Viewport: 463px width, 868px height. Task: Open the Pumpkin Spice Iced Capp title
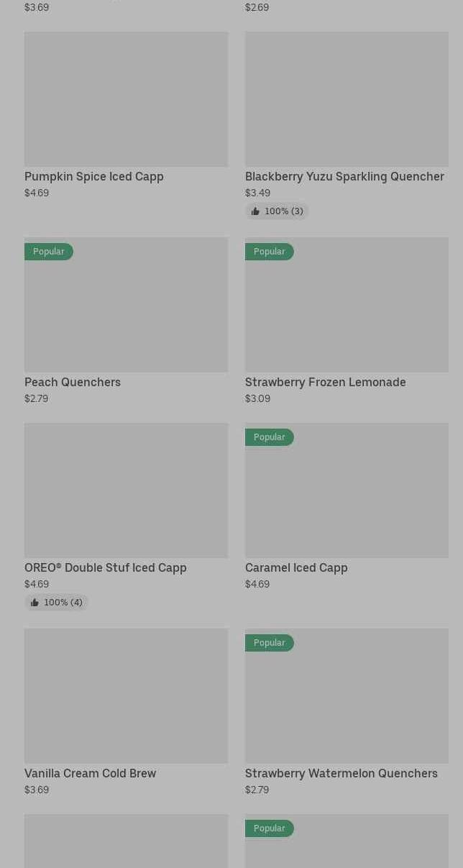click(x=94, y=176)
